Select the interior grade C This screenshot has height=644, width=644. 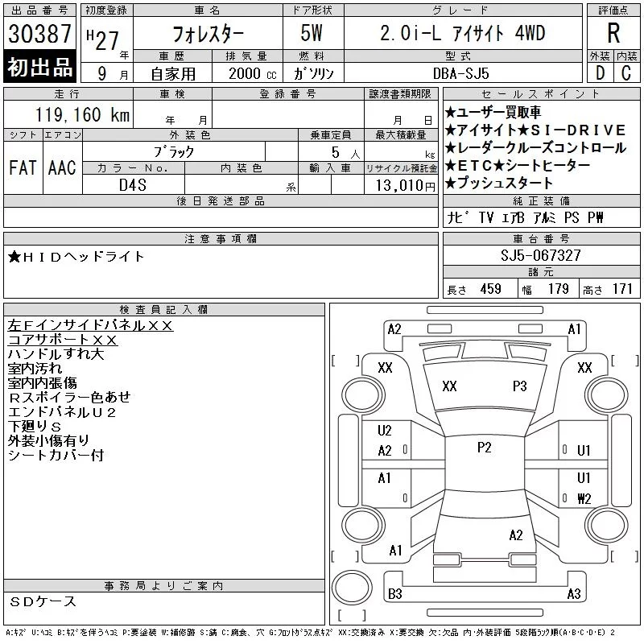pyautogui.click(x=626, y=73)
